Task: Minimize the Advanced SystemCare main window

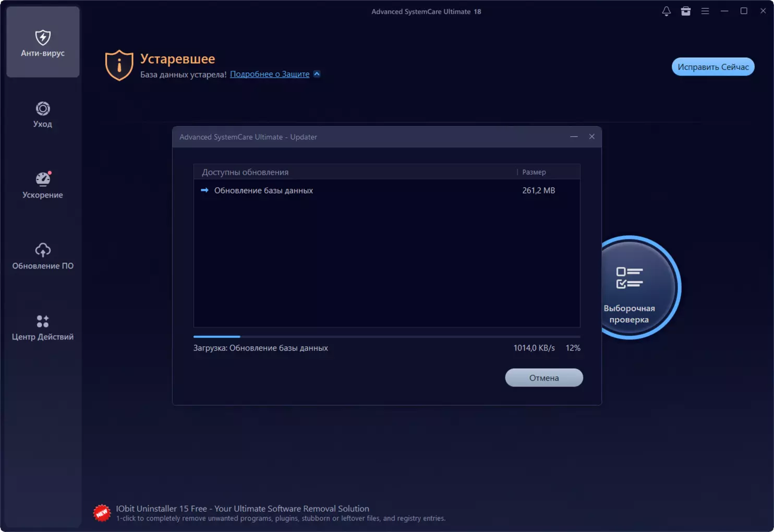Action: click(x=724, y=11)
